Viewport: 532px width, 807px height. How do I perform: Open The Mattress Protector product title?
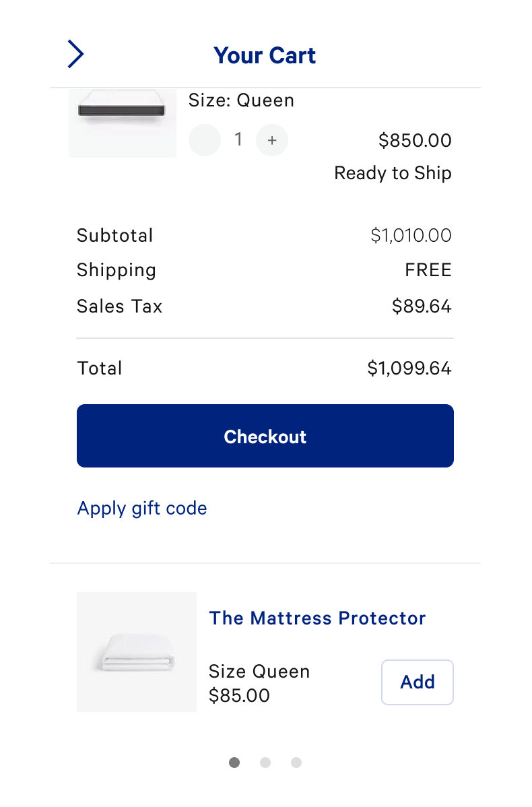[317, 618]
